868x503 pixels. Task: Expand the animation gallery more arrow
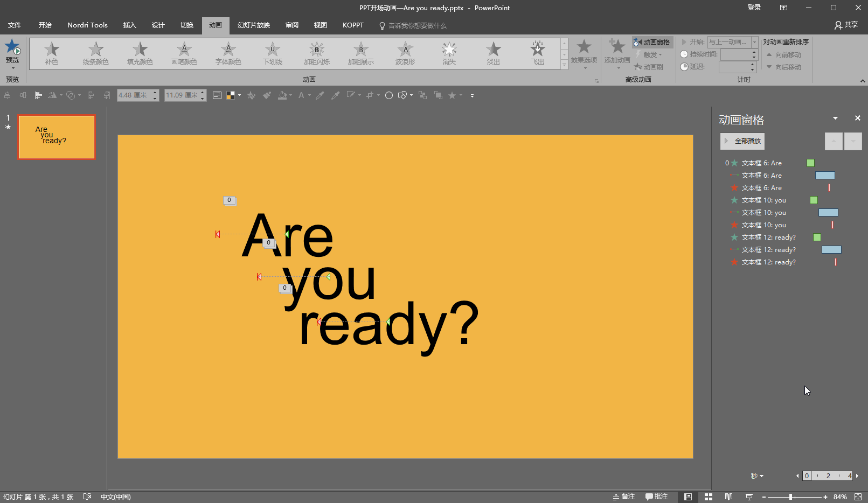(x=564, y=65)
